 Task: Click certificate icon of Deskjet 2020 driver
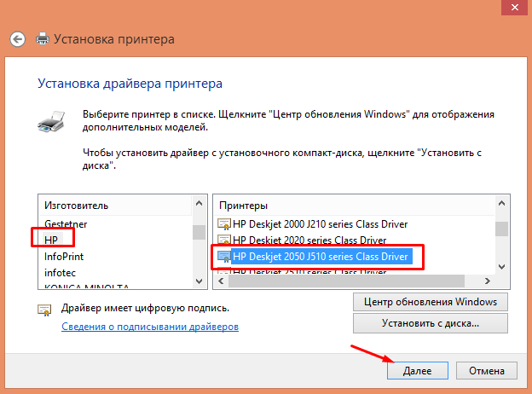coord(224,240)
